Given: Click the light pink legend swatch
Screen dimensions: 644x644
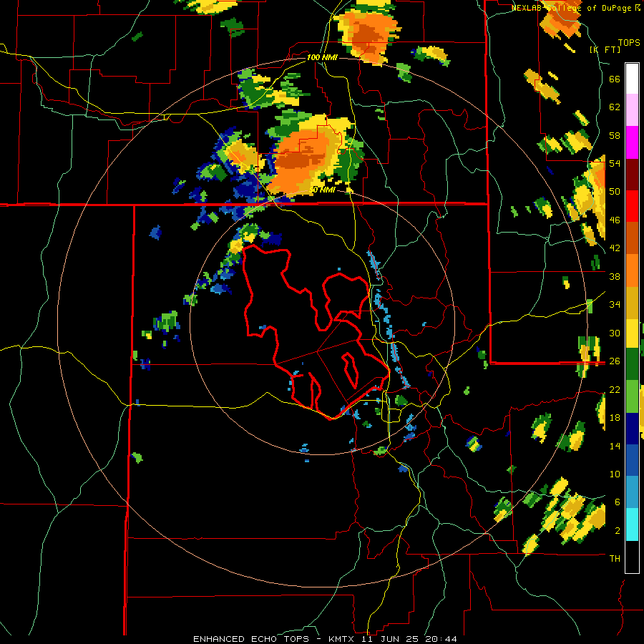Looking at the screenshot, I should pos(632,110).
